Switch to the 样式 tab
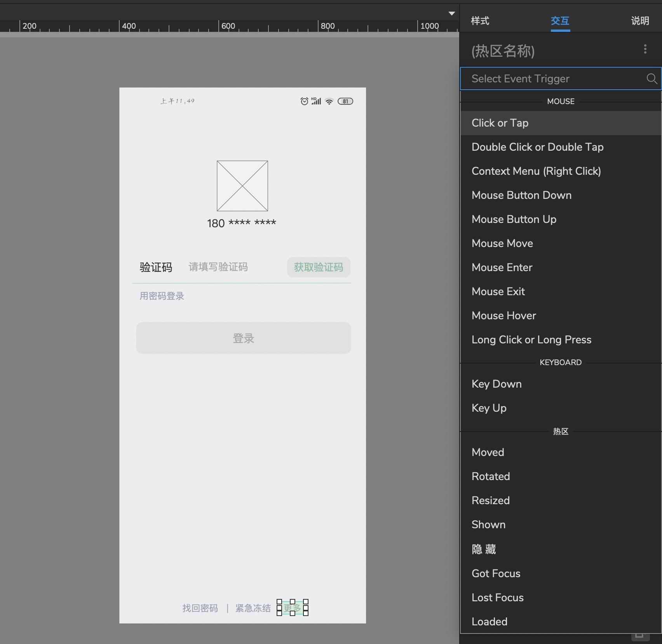This screenshot has width=662, height=644. pyautogui.click(x=480, y=21)
